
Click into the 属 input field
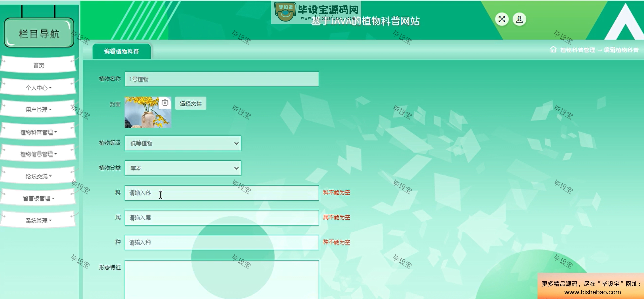coord(222,217)
